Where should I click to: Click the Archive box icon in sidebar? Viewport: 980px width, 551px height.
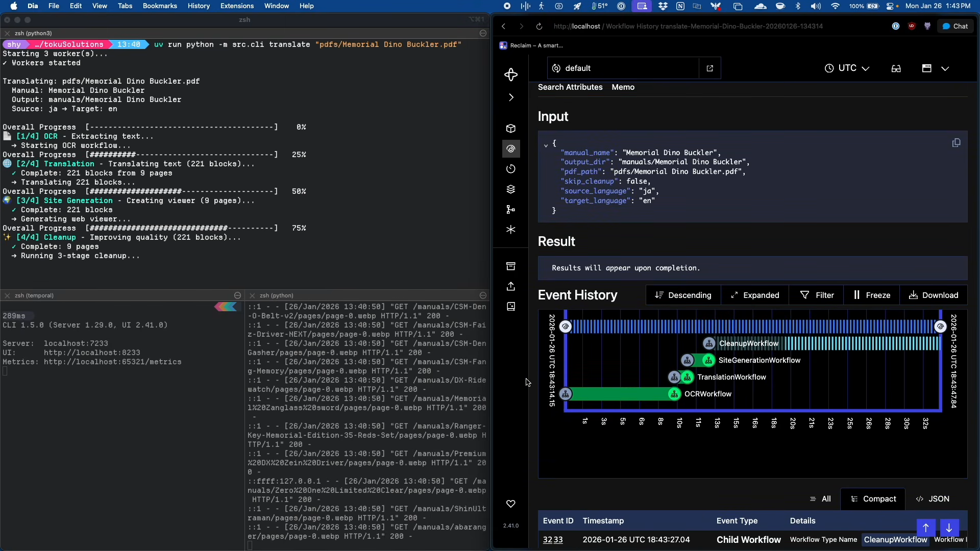point(511,266)
